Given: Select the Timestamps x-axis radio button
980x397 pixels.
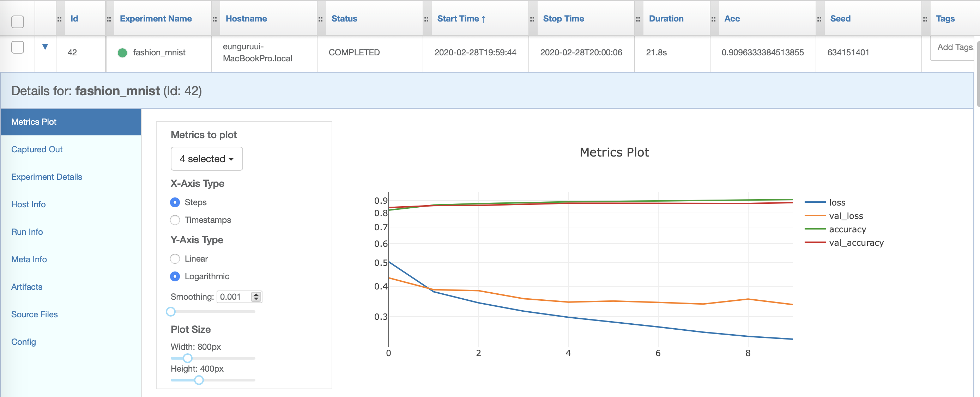Looking at the screenshot, I should [x=175, y=220].
